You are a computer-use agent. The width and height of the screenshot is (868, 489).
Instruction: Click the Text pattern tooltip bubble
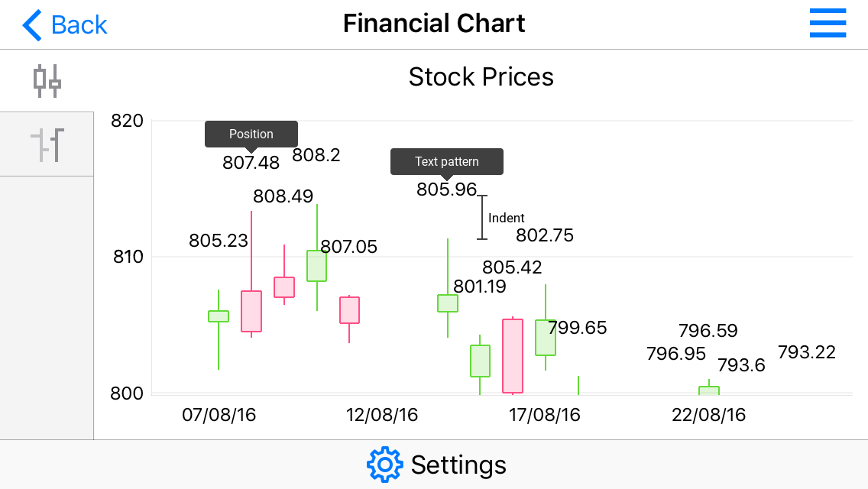point(446,161)
